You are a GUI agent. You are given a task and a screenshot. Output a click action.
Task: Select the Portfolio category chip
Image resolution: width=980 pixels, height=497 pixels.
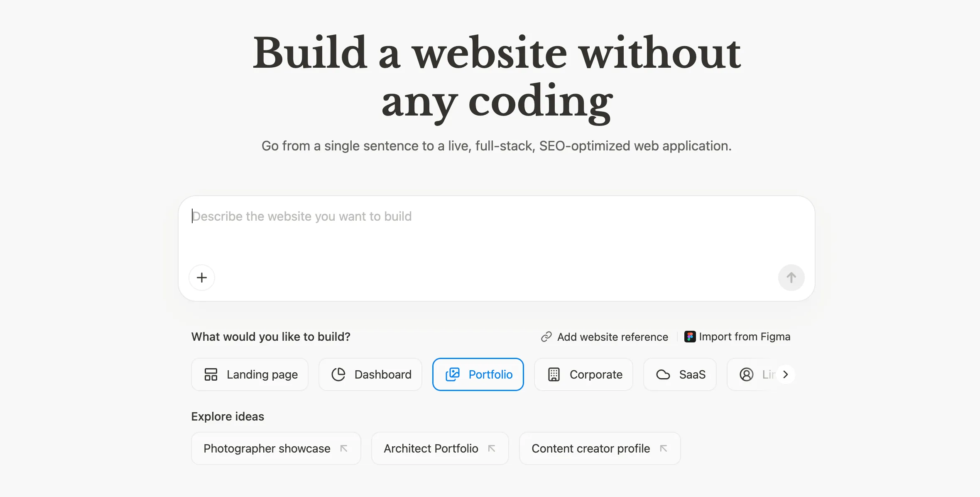(x=478, y=374)
